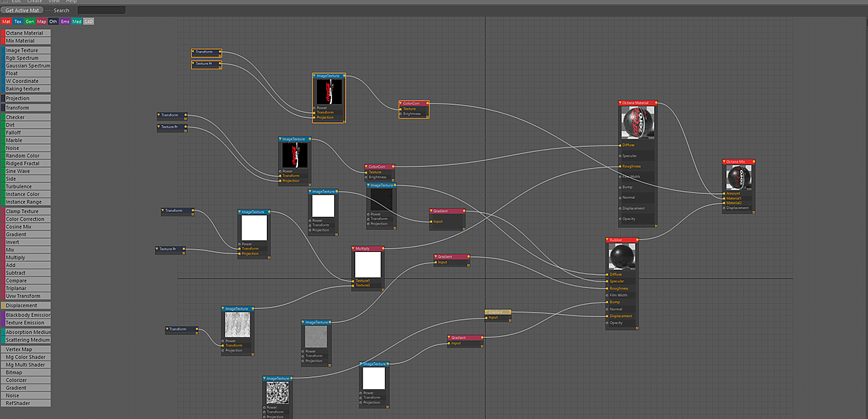The image size is (868, 419).
Task: Open the Help menu
Action: (x=71, y=1)
